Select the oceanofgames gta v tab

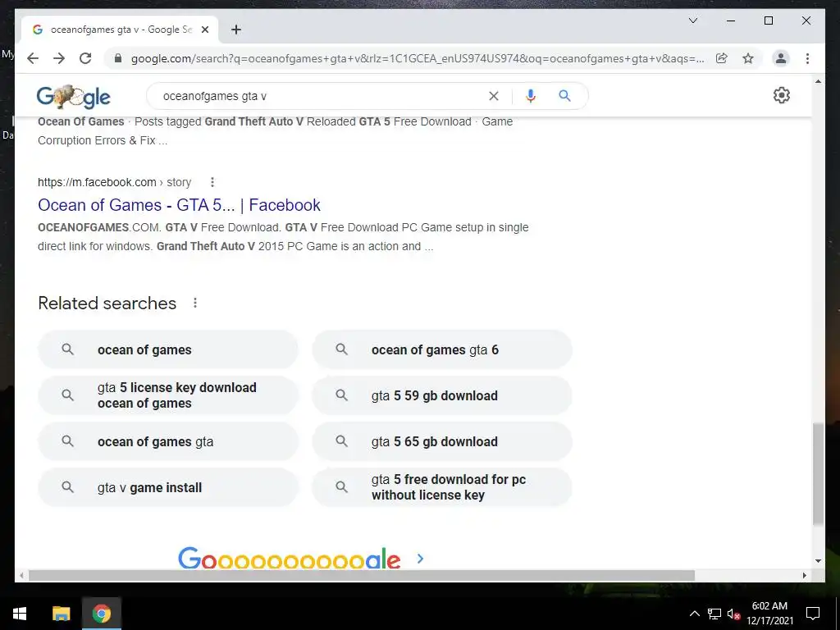tap(120, 30)
